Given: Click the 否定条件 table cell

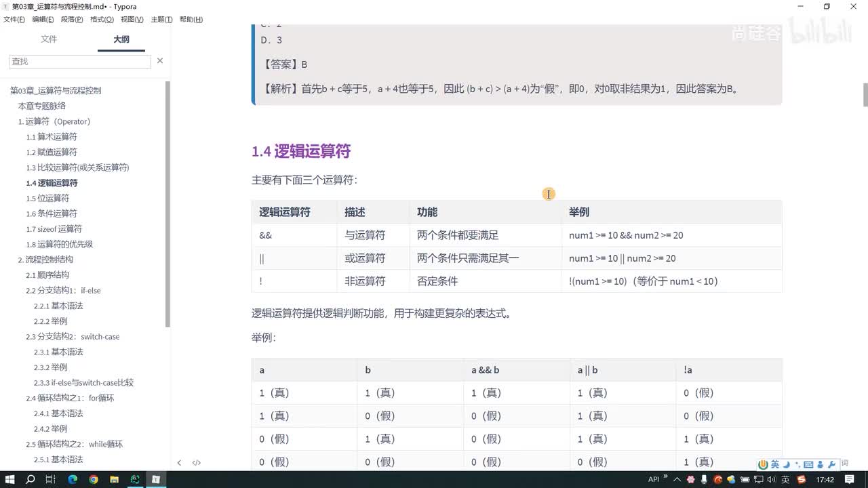Looking at the screenshot, I should pos(485,281).
